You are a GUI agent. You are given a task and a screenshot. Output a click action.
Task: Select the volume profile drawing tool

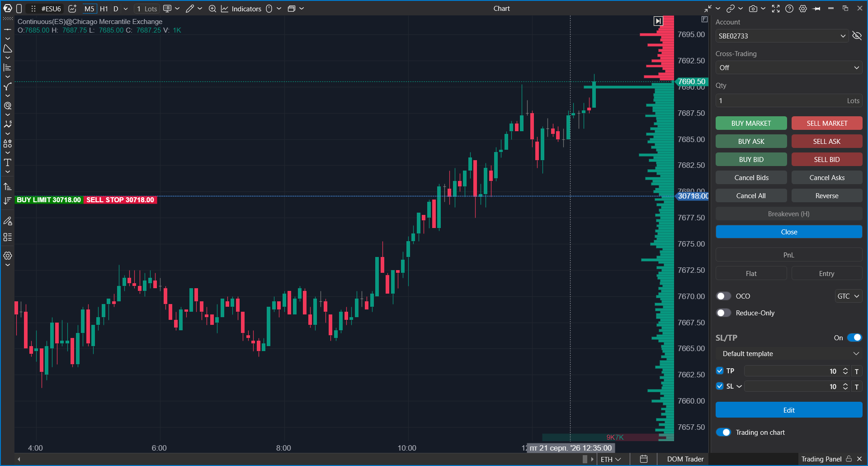(8, 67)
